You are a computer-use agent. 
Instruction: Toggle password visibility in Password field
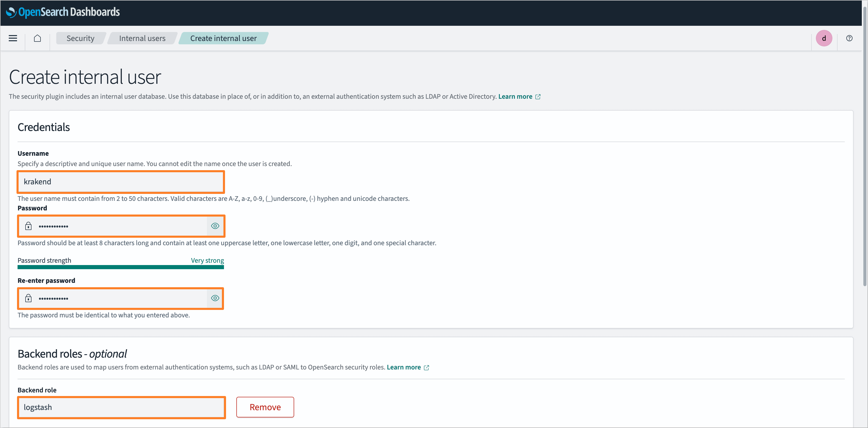214,226
